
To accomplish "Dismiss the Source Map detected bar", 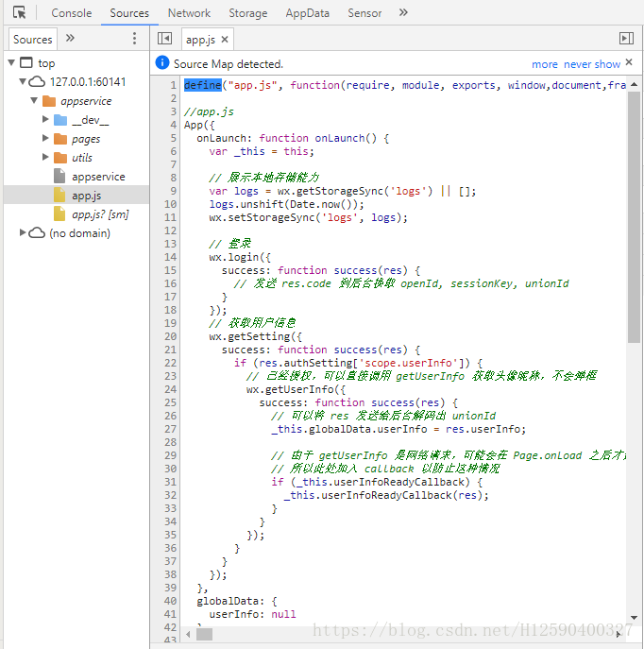I will (629, 62).
